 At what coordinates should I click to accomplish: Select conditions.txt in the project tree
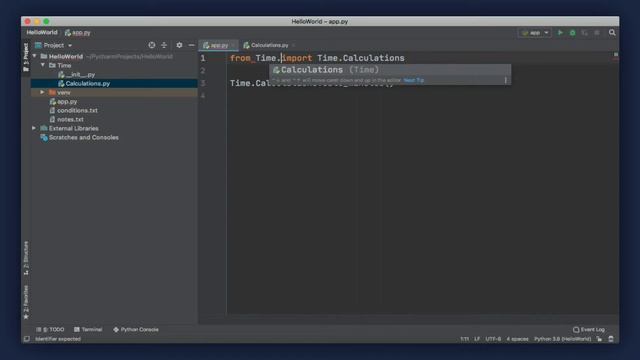click(x=73, y=110)
